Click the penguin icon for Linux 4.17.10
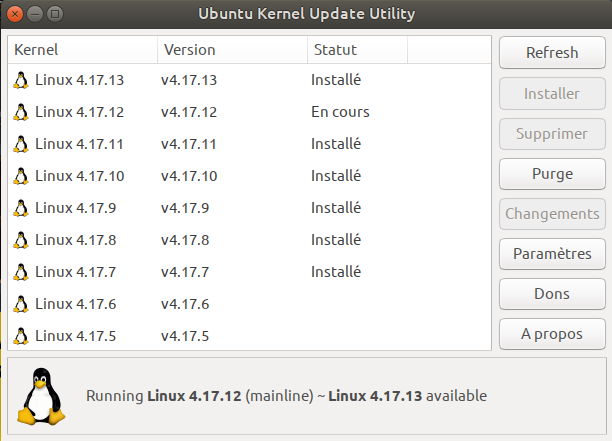This screenshot has height=441, width=612. [x=21, y=176]
